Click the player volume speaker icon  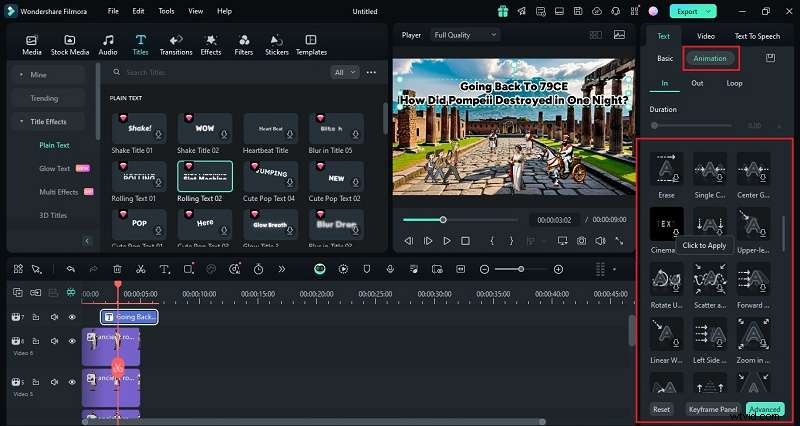[601, 240]
